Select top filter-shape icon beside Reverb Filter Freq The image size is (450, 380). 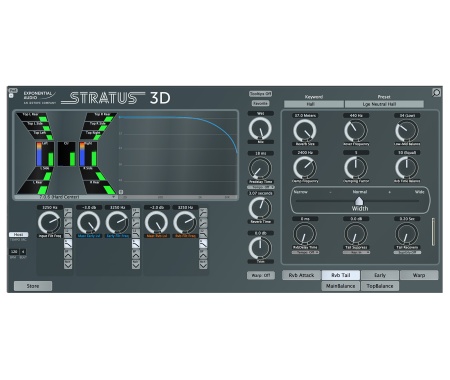[203, 212]
